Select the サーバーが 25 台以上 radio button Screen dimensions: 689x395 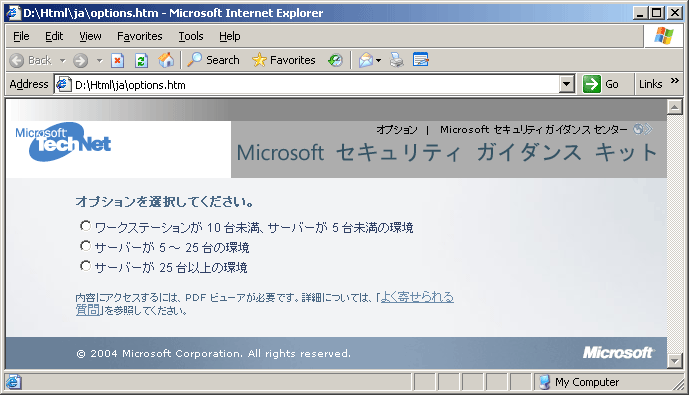85,266
